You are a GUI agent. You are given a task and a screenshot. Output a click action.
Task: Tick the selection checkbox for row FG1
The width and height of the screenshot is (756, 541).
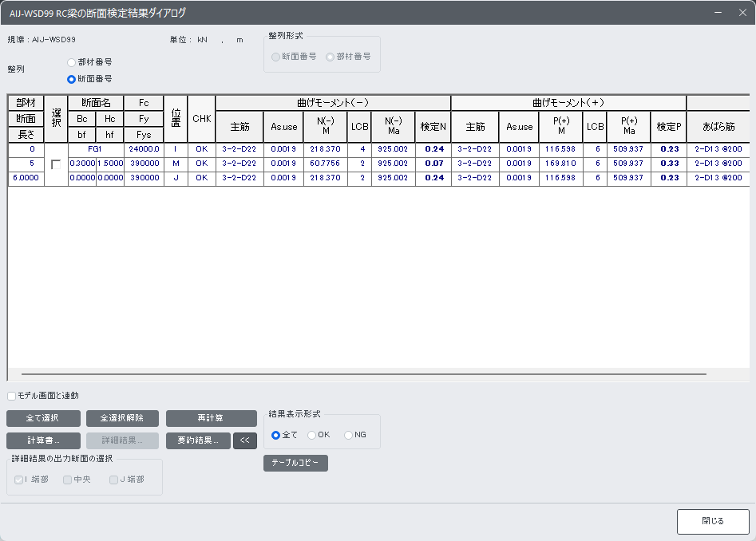(x=56, y=164)
